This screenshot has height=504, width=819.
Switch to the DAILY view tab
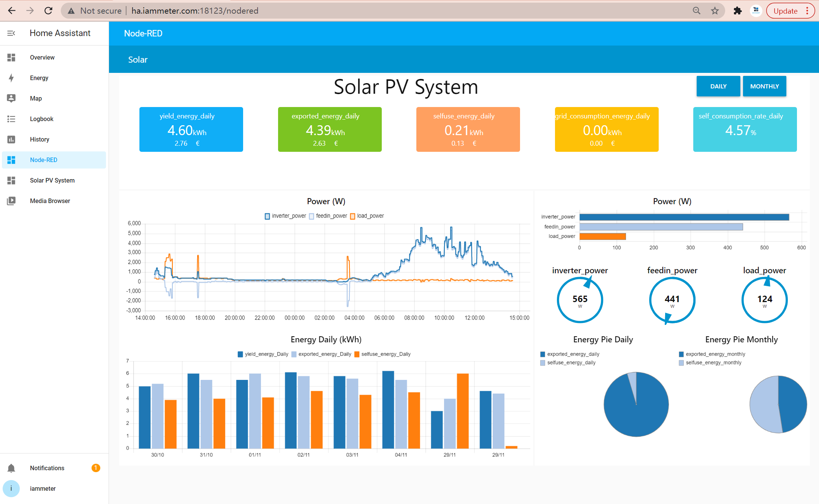coord(718,86)
